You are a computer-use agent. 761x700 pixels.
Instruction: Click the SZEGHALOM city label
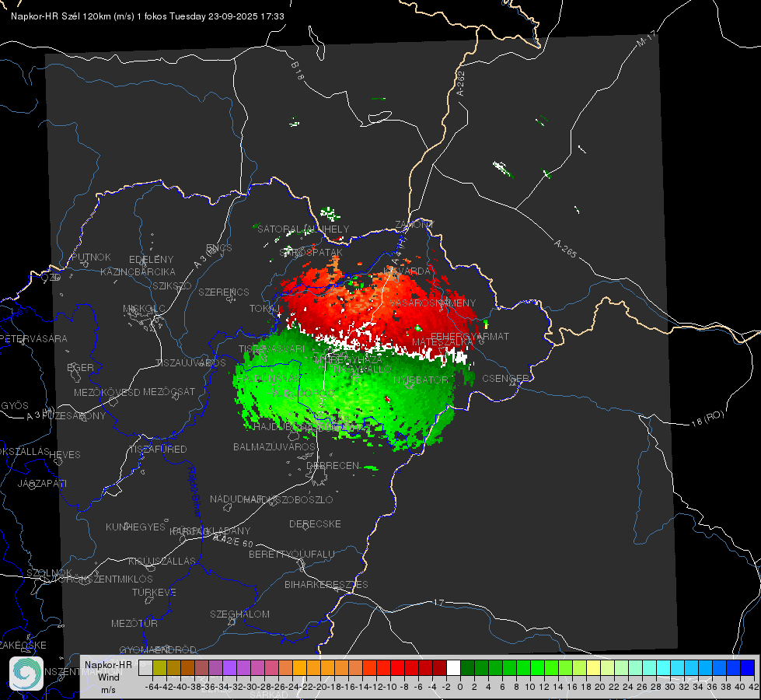239,614
